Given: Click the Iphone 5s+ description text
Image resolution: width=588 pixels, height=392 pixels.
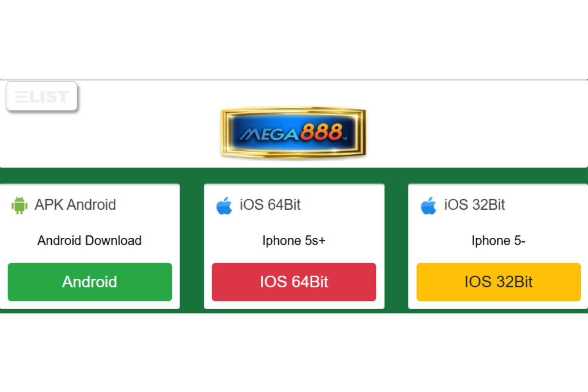Looking at the screenshot, I should pyautogui.click(x=294, y=240).
